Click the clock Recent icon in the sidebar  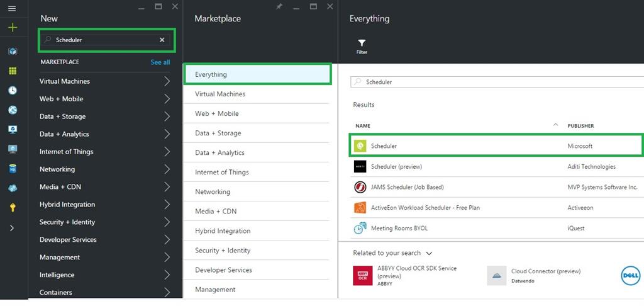pos(13,90)
